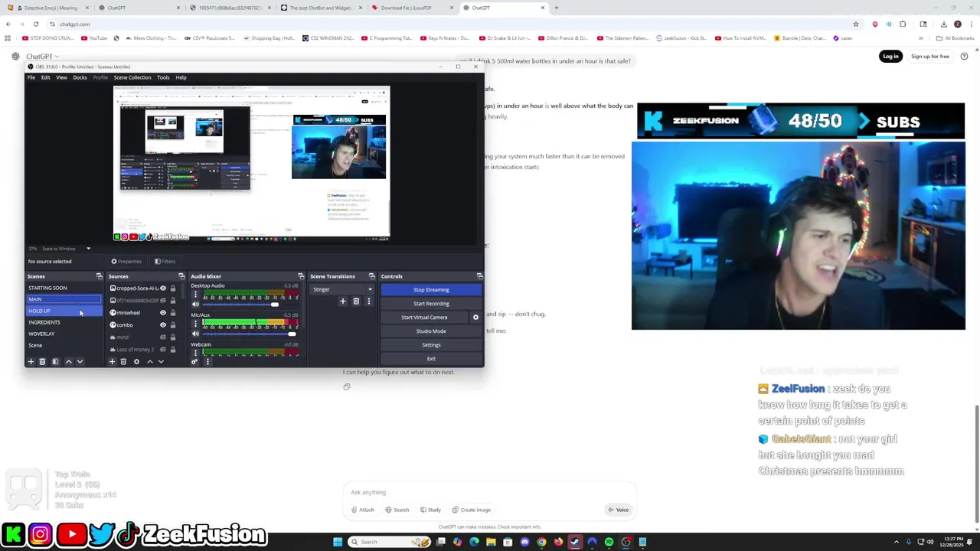Add a scene transition with plus icon
The height and width of the screenshot is (551, 980).
[342, 302]
